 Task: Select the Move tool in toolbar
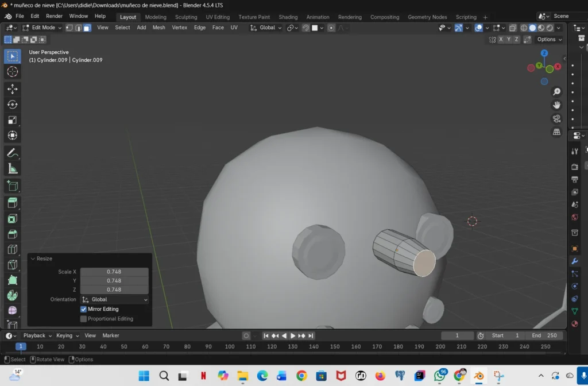pos(12,89)
